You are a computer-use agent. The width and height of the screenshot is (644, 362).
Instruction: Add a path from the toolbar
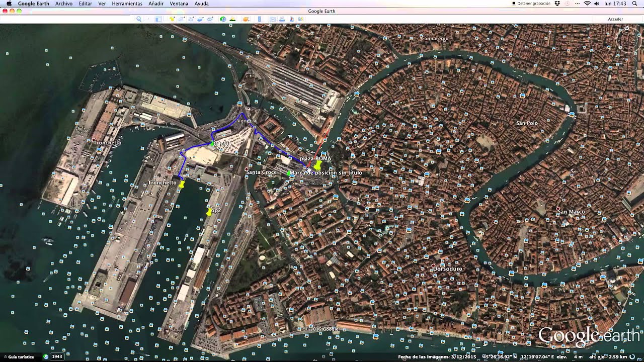191,19
